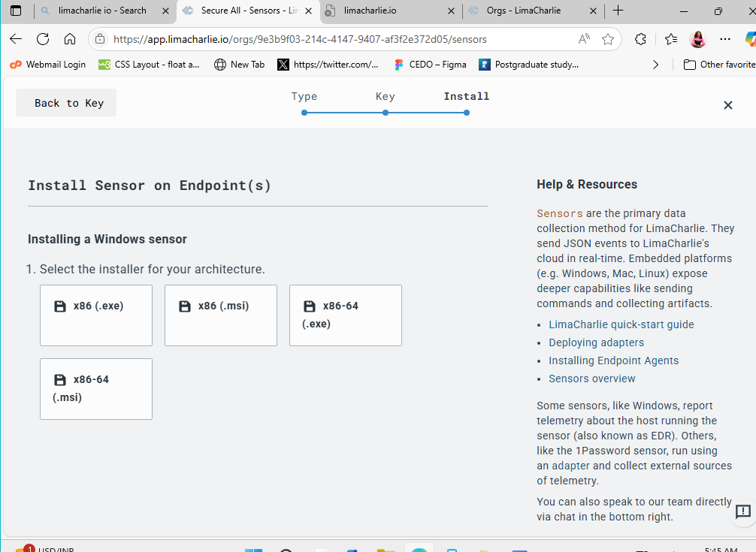Close the 'Orgs - LimaCharlie' tab
The image size is (756, 552).
coord(594,11)
